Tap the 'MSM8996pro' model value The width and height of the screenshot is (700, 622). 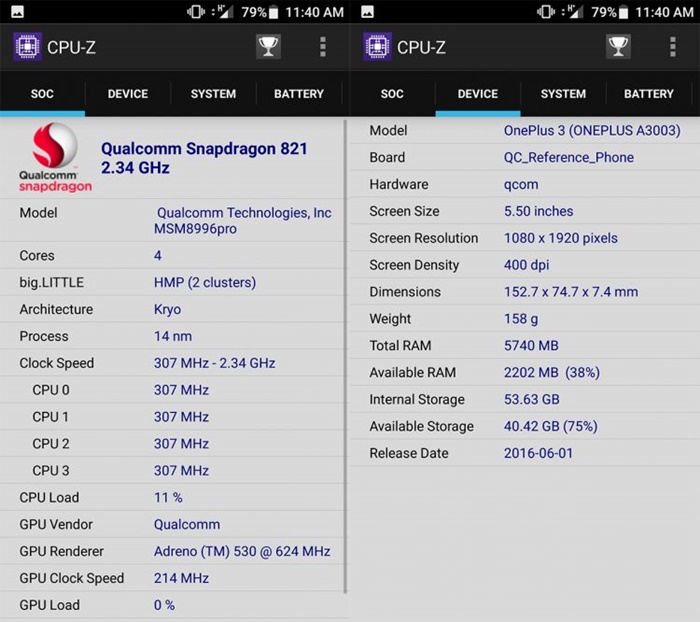coord(196,229)
